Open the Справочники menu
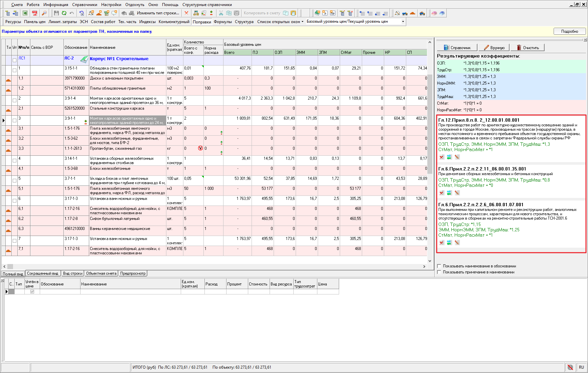Image resolution: width=588 pixels, height=373 pixels. 85,5
